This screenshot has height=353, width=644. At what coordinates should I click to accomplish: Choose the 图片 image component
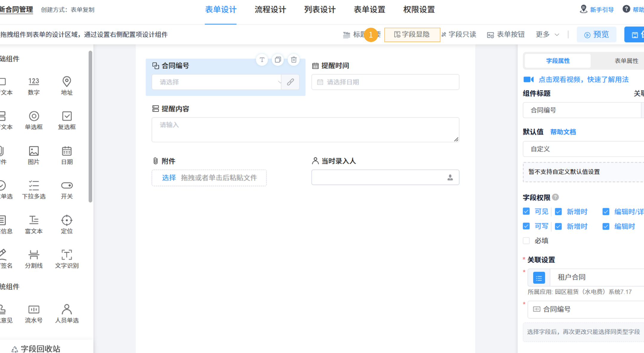(x=34, y=155)
